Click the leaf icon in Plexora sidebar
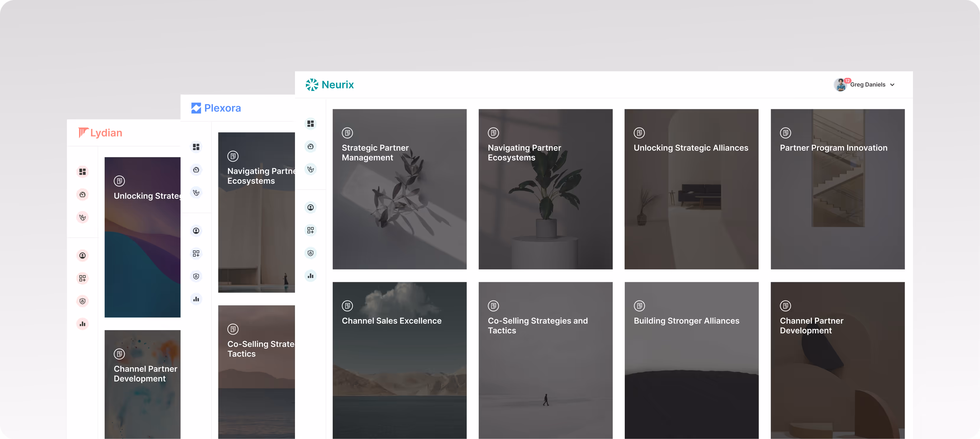Screen dimensions: 980x439 (196, 192)
